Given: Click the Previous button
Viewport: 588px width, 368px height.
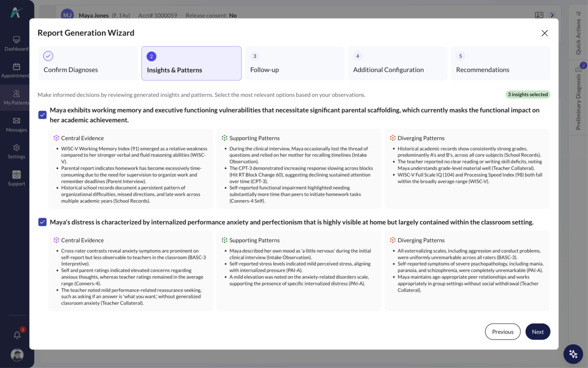Looking at the screenshot, I should (x=502, y=332).
